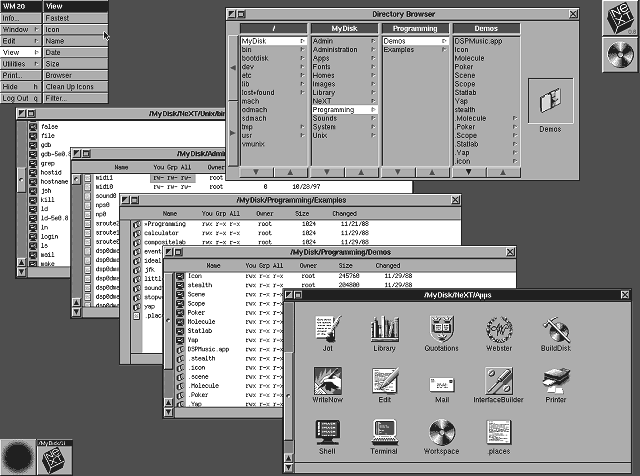The image size is (640, 476).
Task: Expand the Programming folder in MyDisk column
Action: [x=373, y=109]
